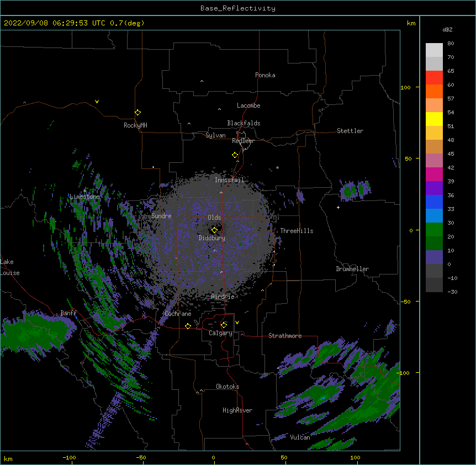
Task: Click the Didsbury label
Action: pos(212,238)
